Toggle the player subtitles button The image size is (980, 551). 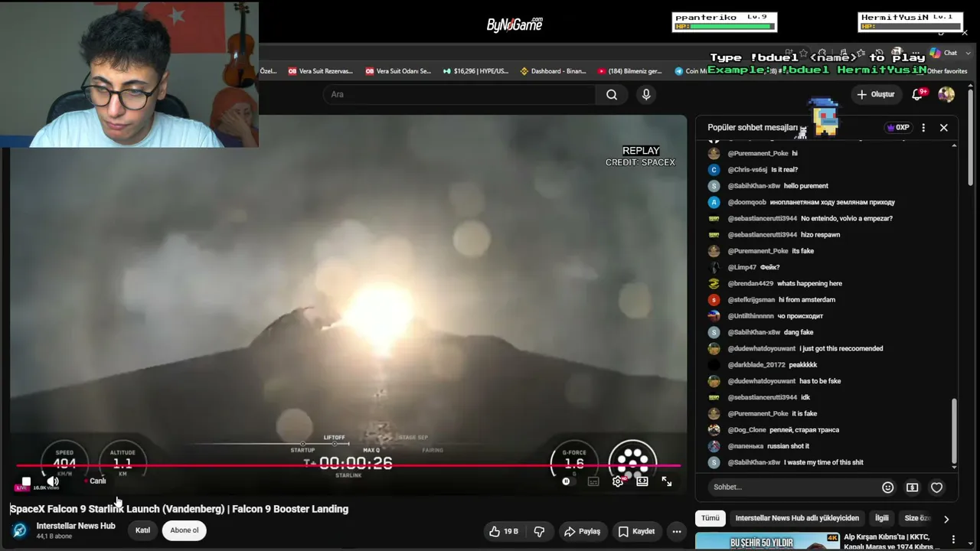[x=593, y=481]
